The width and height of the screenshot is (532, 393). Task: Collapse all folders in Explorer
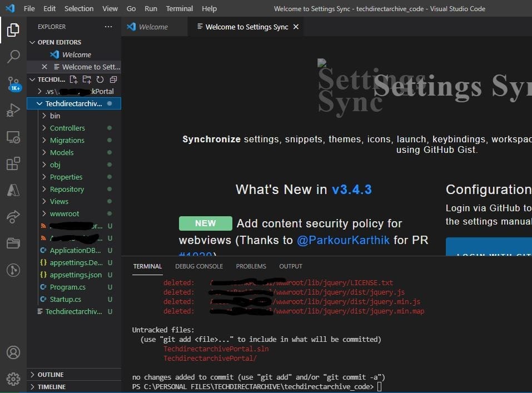(113, 79)
